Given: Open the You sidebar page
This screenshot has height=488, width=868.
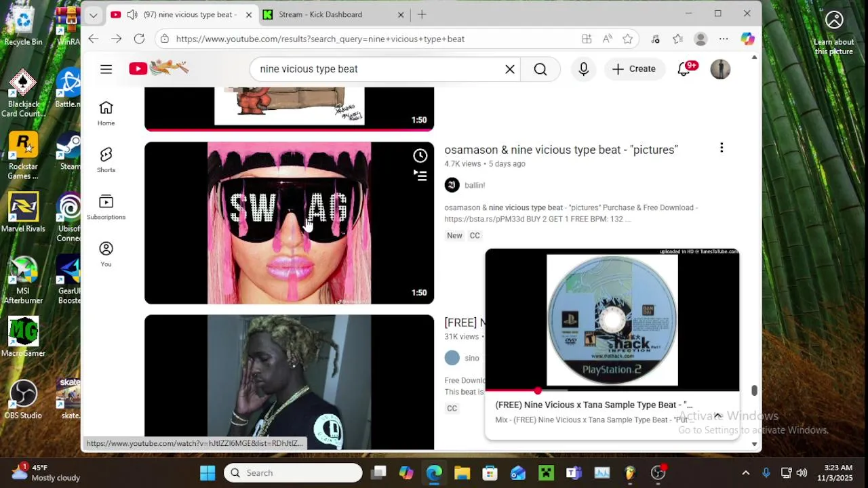Looking at the screenshot, I should coord(106,254).
